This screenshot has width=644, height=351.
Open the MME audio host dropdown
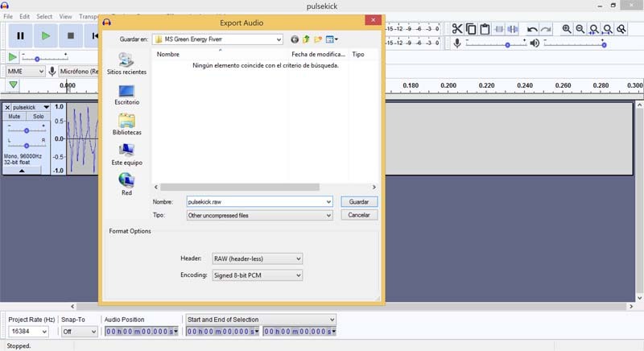click(26, 72)
